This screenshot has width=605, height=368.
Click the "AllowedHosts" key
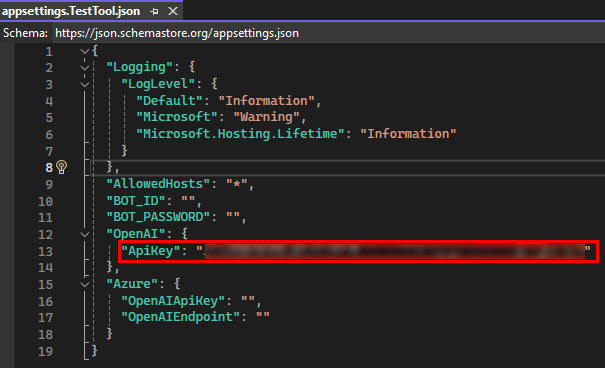point(158,184)
